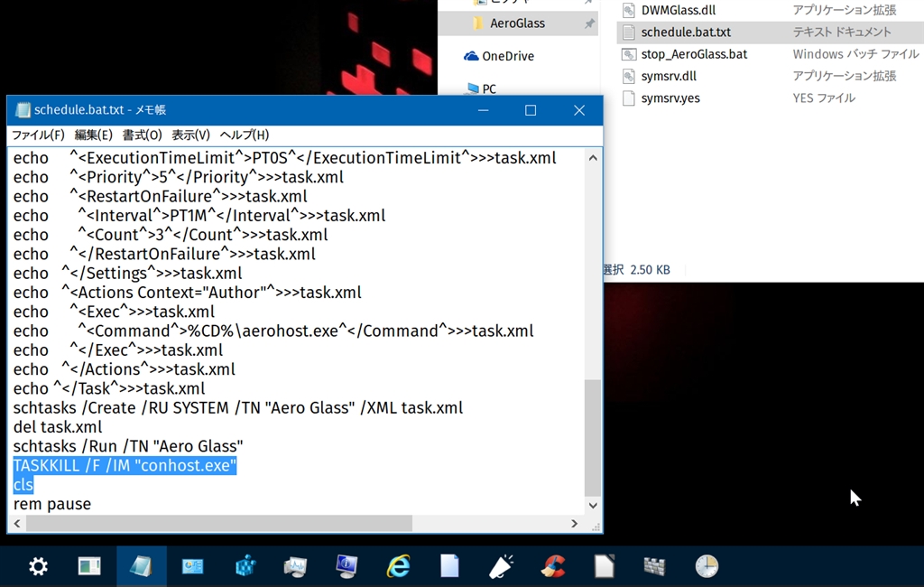Screen dimensions: 924x587
Task: Click the pin icon beside AeroGlass
Action: pyautogui.click(x=588, y=23)
